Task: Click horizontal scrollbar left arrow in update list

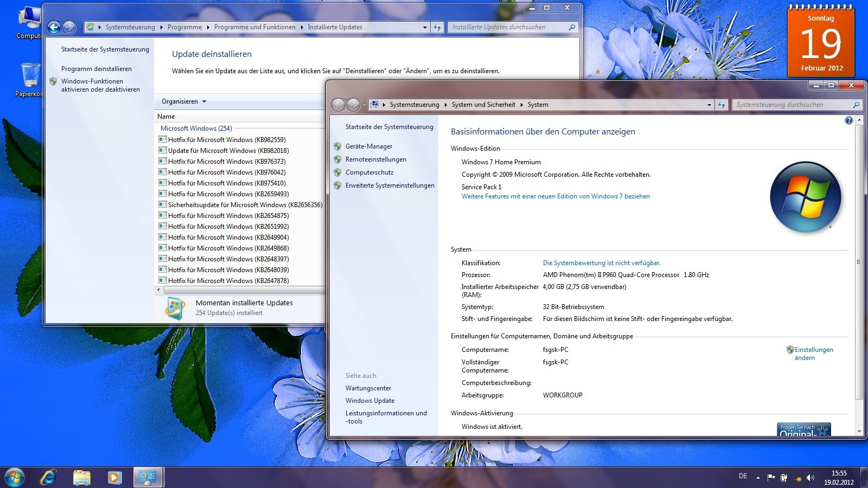Action: tap(158, 290)
